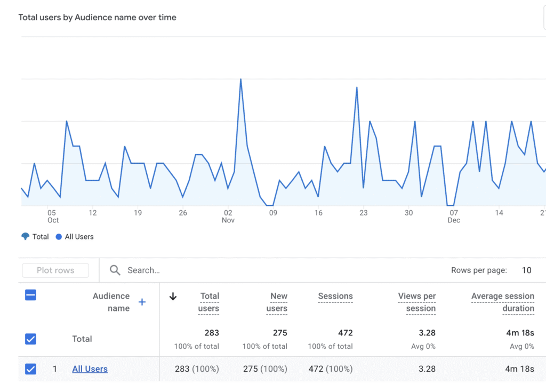The height and width of the screenshot is (392, 546).
Task: Sort by Views per session column
Action: coord(417,302)
